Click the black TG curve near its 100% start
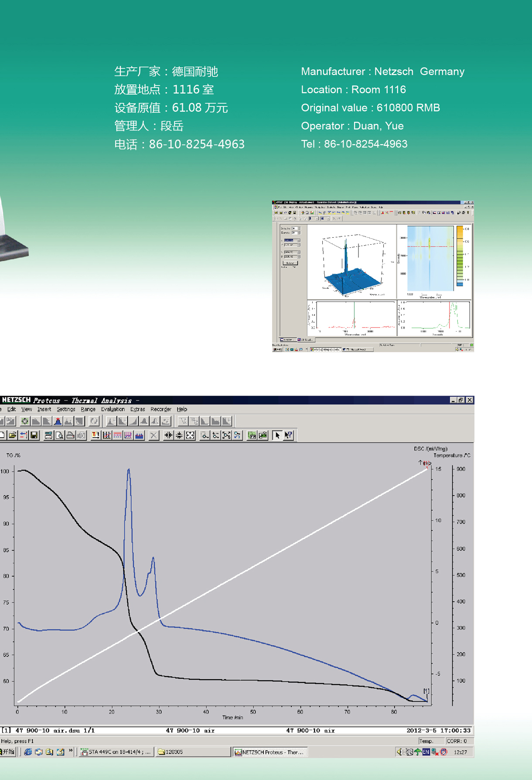532x780 pixels. [x=24, y=470]
